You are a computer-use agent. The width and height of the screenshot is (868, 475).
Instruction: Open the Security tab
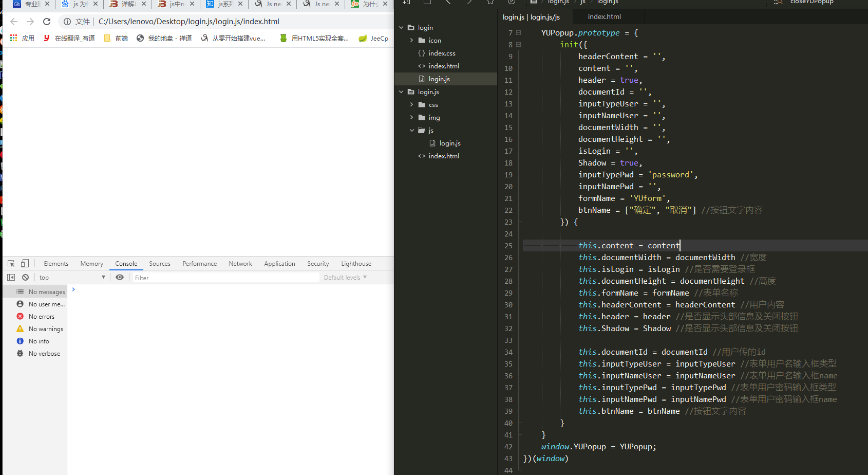coord(318,263)
